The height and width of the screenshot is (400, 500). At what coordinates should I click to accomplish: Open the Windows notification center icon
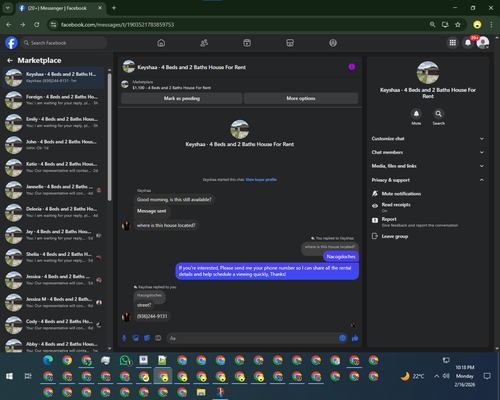pos(487,376)
